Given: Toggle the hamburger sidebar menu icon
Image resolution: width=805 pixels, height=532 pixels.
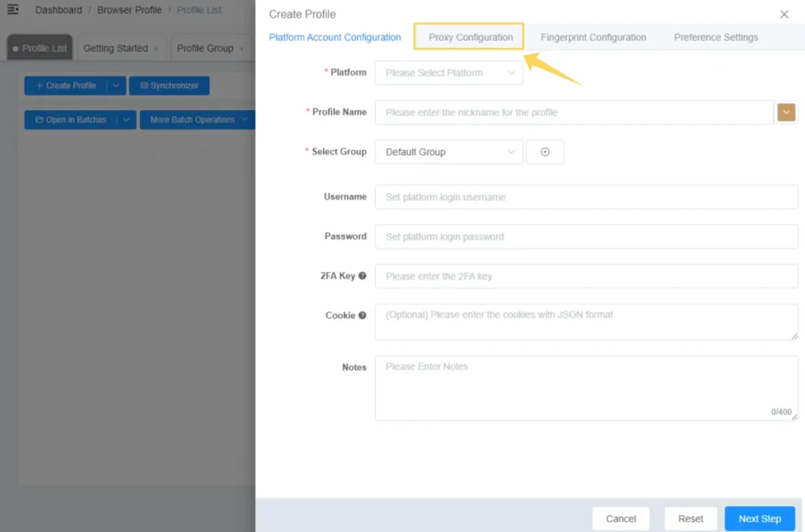Looking at the screenshot, I should point(13,9).
